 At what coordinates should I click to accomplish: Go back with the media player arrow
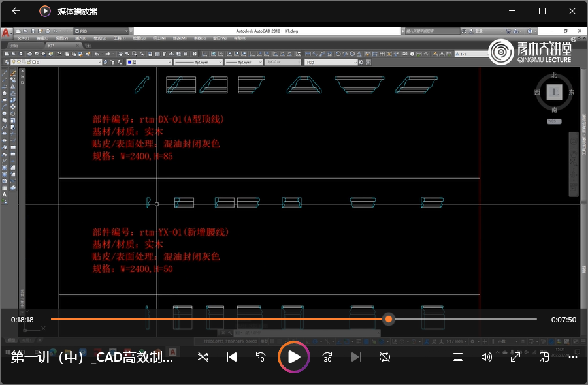[x=16, y=11]
